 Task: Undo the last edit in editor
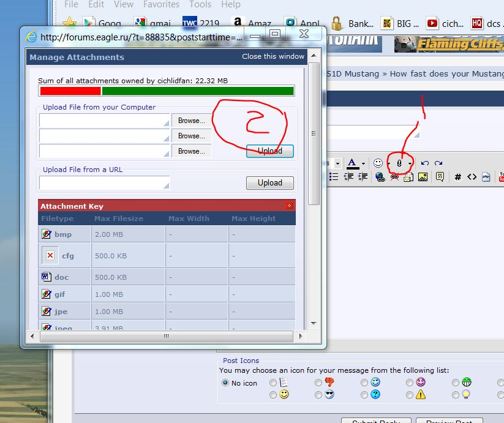coord(425,163)
